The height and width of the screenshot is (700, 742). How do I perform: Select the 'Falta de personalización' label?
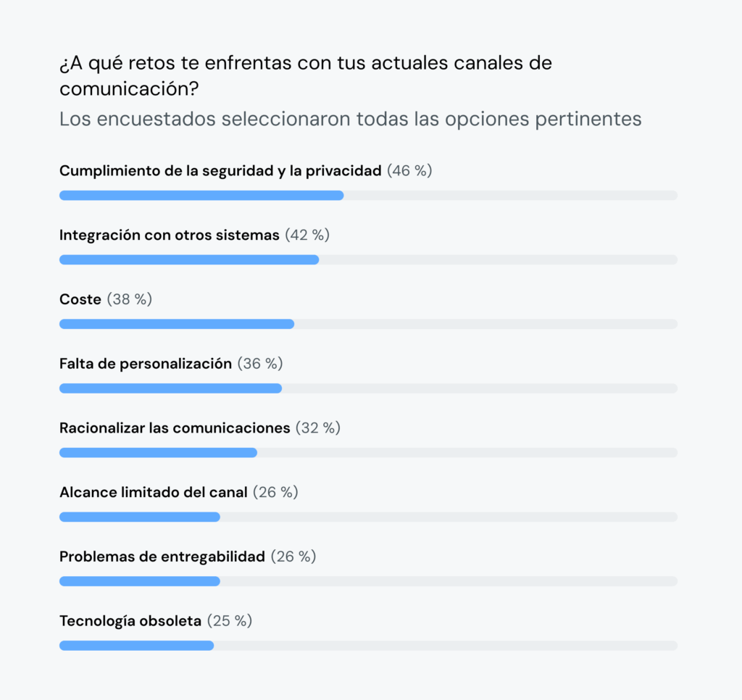[x=145, y=364]
